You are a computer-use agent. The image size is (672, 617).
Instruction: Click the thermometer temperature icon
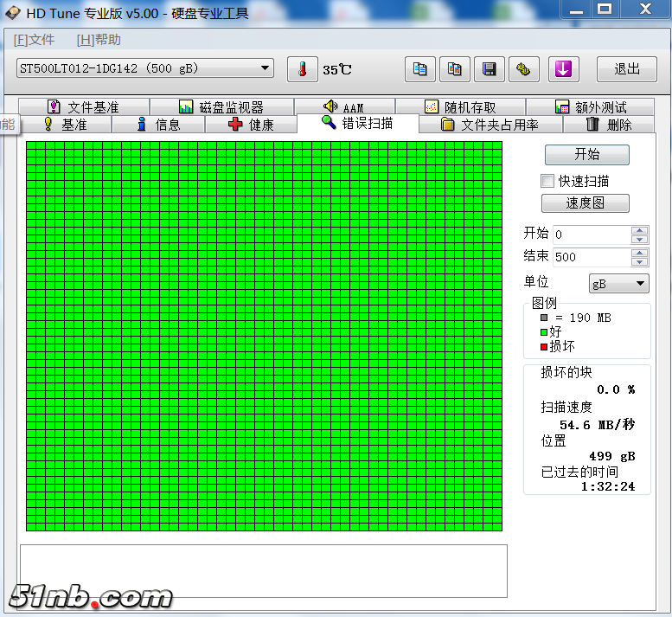coord(303,69)
